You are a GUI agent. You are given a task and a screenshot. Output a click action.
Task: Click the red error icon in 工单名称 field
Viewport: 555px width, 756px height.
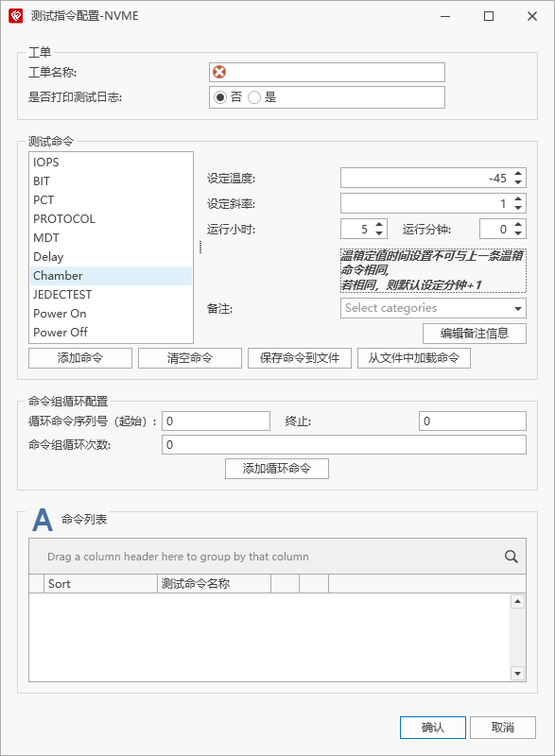tap(219, 73)
